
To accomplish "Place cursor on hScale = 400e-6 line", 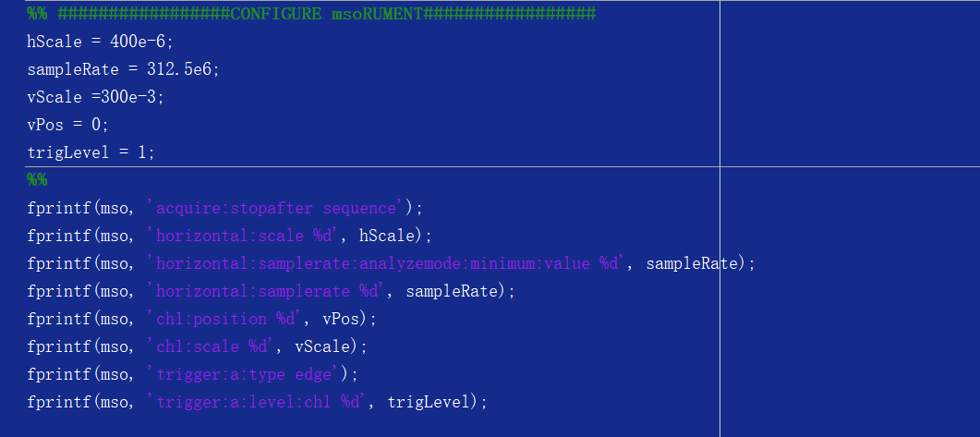I will (100, 42).
